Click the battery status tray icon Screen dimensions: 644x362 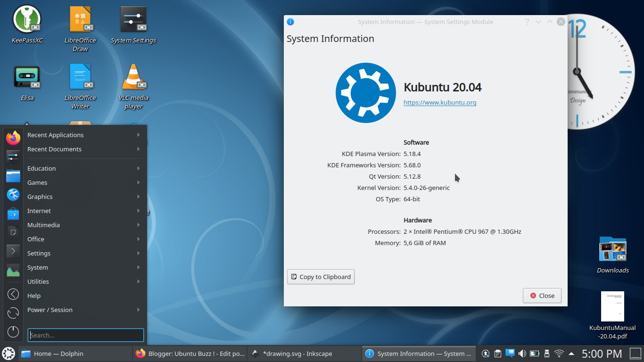coord(535,354)
